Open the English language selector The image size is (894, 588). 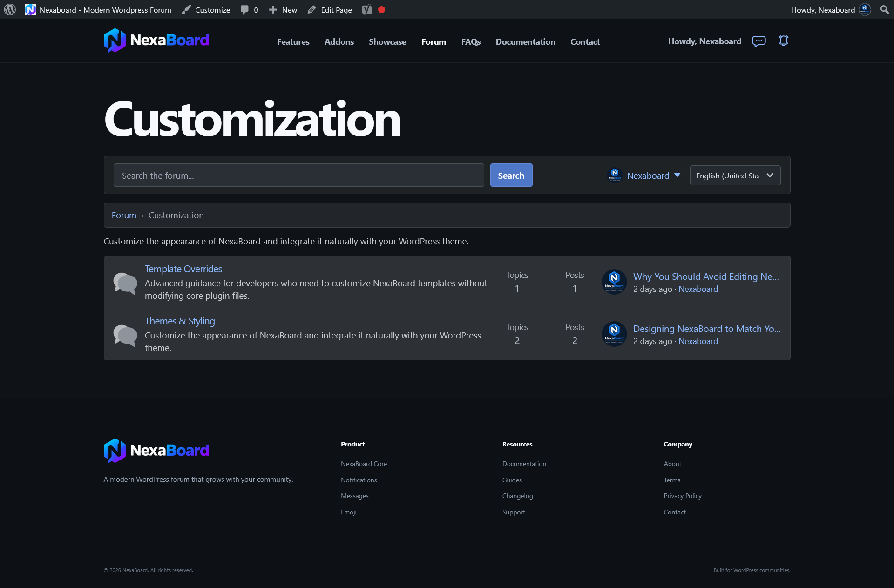point(735,176)
